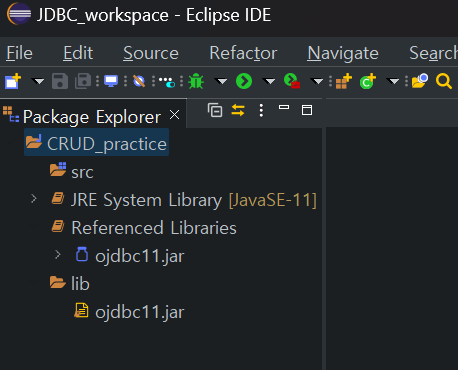Screen dimensions: 458x370
Task: Open Package Explorer View Menu dots
Action: click(x=261, y=110)
